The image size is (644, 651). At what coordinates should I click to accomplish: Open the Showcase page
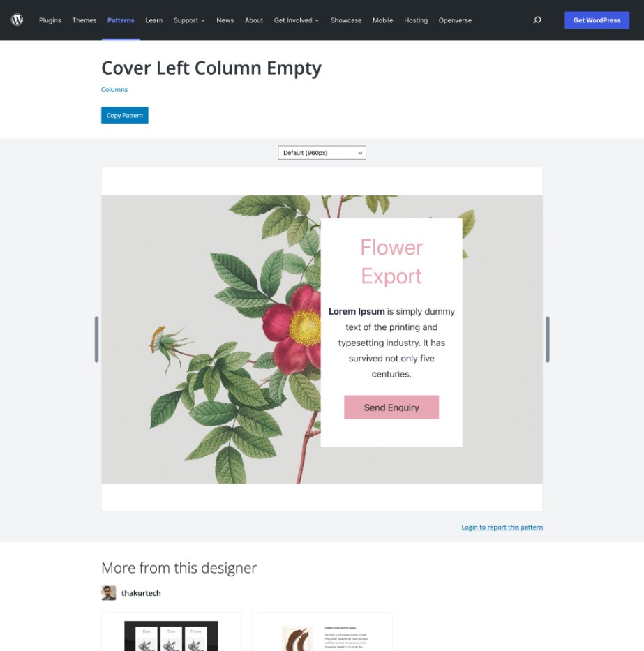coord(346,20)
